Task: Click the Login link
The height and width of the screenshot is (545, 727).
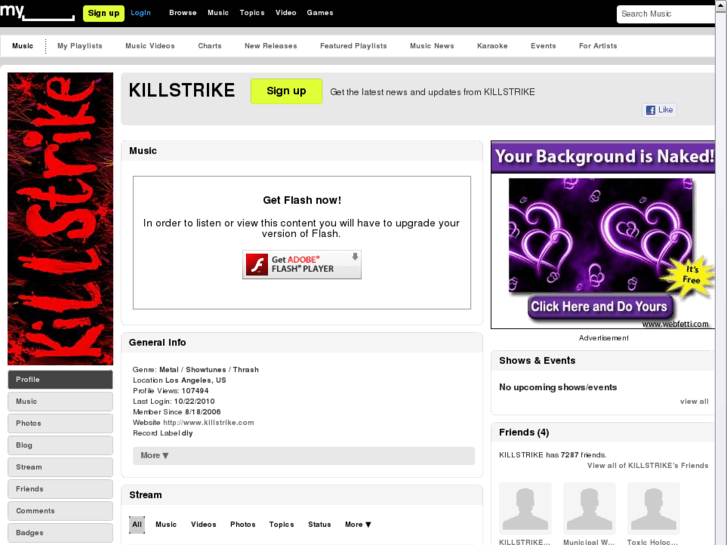Action: (140, 13)
